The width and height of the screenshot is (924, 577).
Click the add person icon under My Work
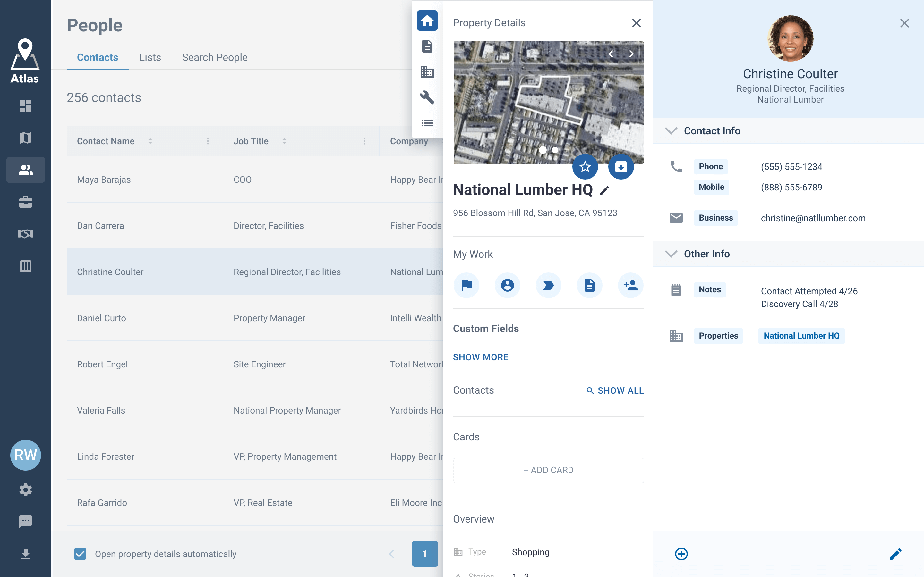(x=630, y=285)
